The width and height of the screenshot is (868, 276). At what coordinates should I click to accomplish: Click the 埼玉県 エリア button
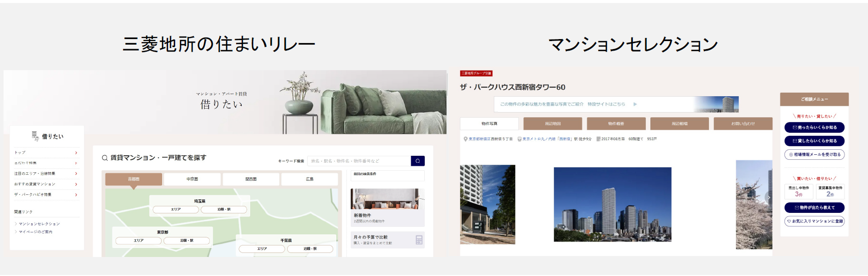[x=176, y=209]
